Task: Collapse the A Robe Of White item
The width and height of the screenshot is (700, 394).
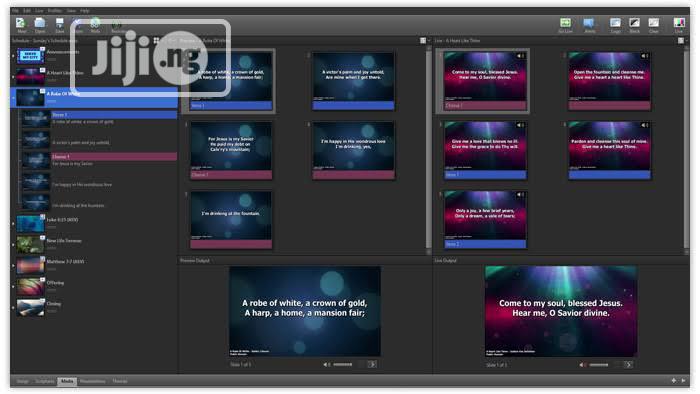Action: (13, 97)
